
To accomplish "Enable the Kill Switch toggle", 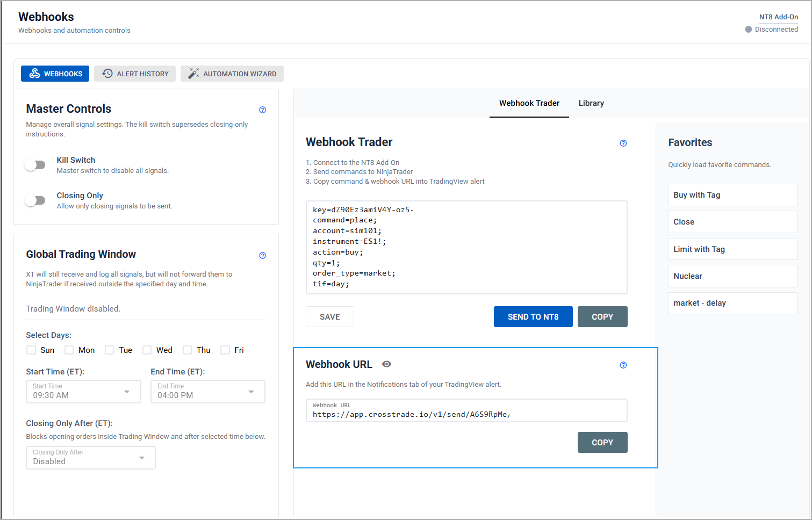I will (x=35, y=165).
